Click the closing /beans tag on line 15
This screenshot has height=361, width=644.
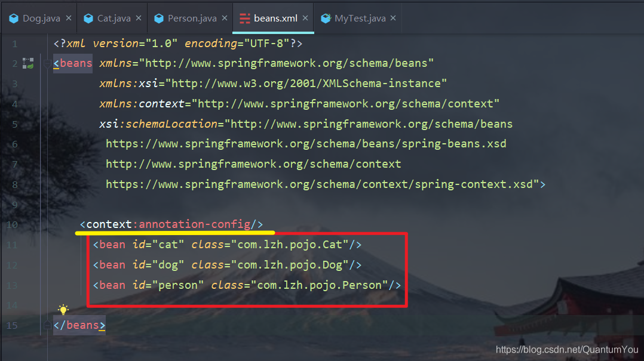[79, 325]
